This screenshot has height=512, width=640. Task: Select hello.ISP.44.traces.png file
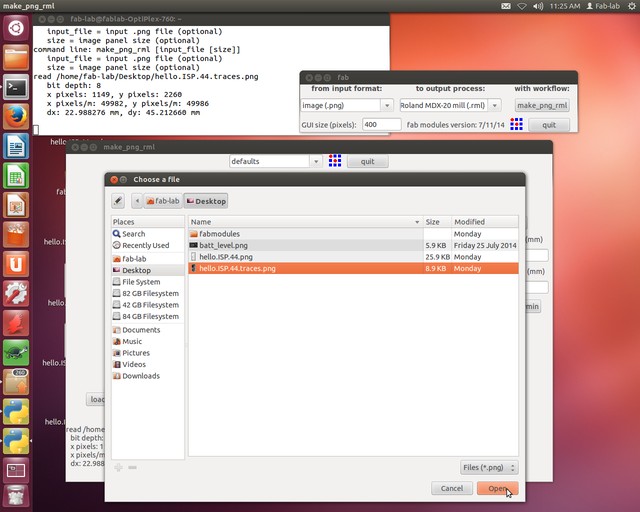[353, 268]
